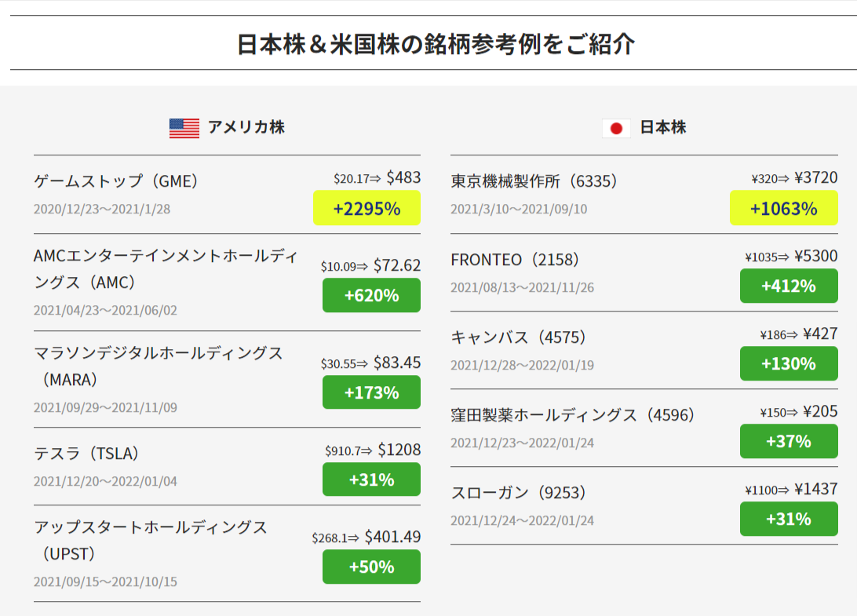Image resolution: width=857 pixels, height=616 pixels.
Task: Select the アメリカ株 section heading
Action: 246,127
